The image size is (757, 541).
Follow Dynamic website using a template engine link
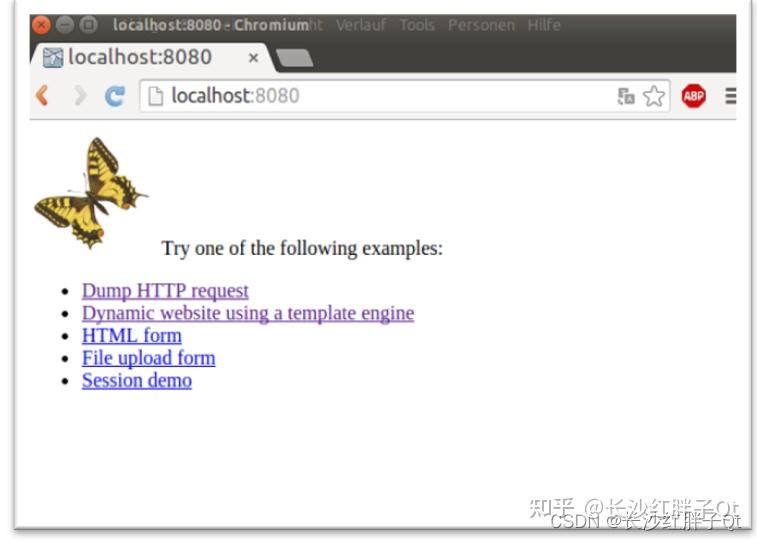pyautogui.click(x=248, y=313)
